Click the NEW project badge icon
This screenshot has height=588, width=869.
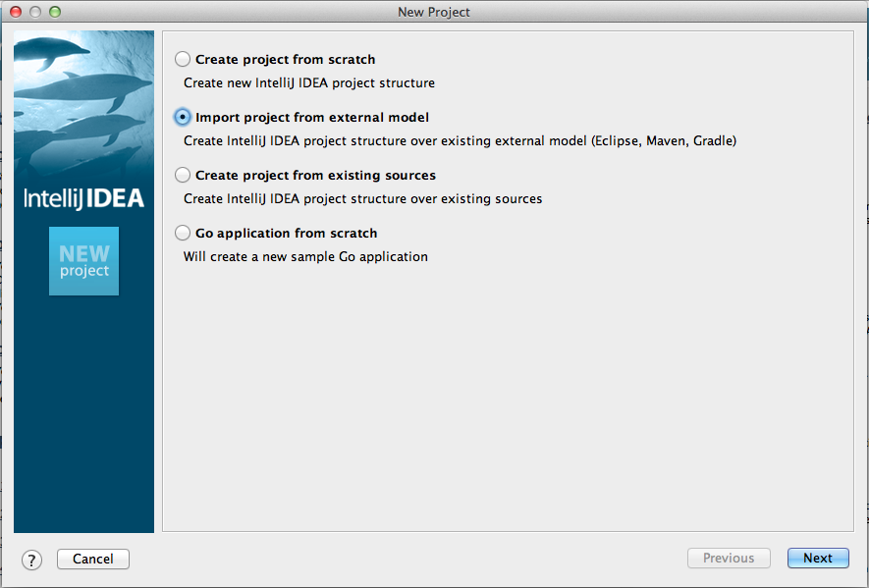83,261
